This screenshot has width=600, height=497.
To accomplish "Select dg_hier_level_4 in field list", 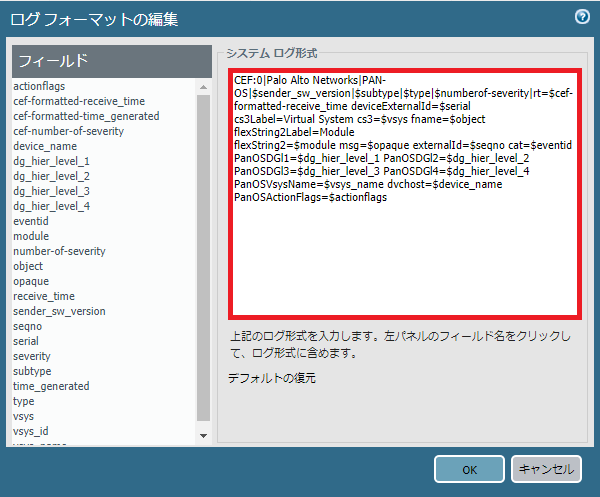I will pyautogui.click(x=51, y=206).
